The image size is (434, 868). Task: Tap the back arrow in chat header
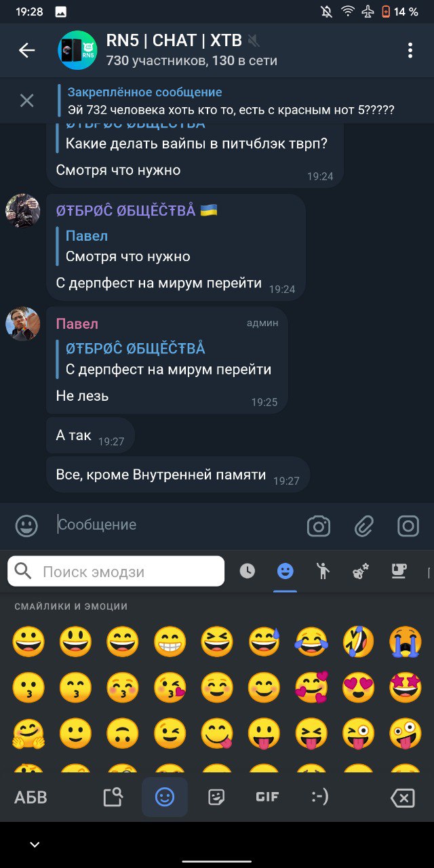click(x=26, y=50)
